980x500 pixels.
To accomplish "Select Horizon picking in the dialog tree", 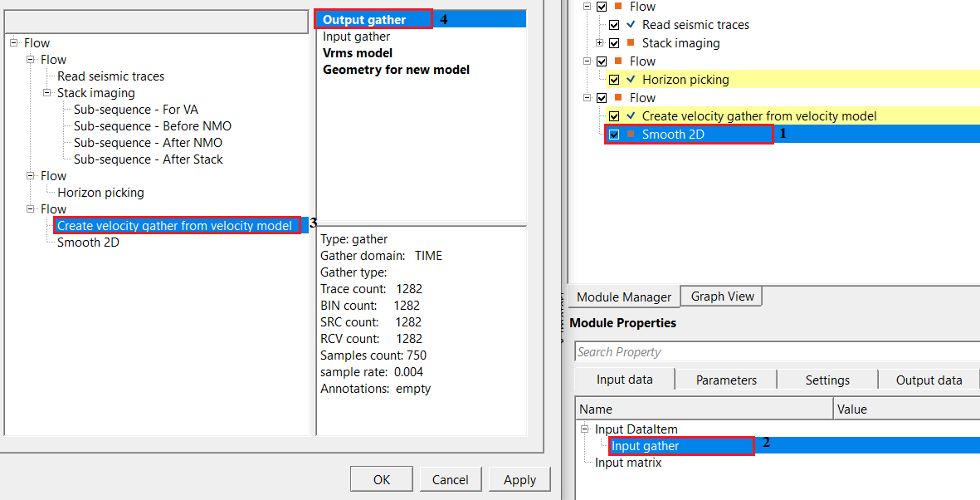I will coord(100,192).
